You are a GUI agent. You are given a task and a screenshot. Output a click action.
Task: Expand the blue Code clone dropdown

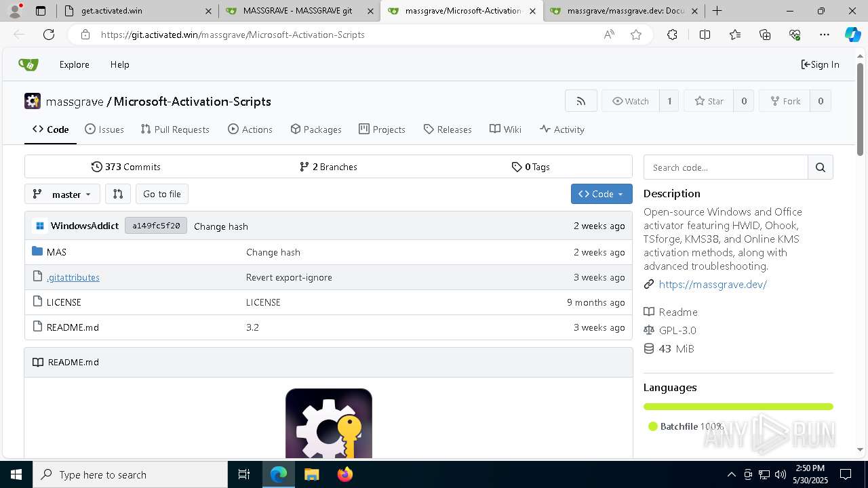(601, 194)
